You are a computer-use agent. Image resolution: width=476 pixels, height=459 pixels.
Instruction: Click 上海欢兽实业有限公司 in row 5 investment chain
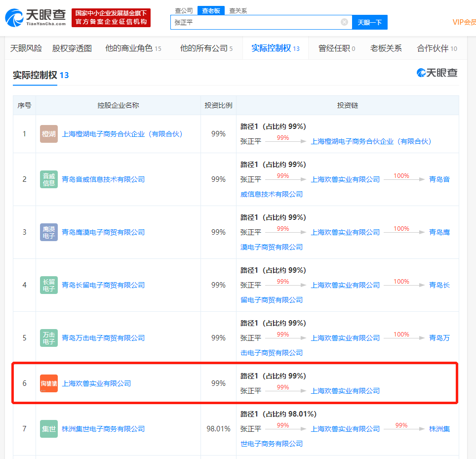345,338
